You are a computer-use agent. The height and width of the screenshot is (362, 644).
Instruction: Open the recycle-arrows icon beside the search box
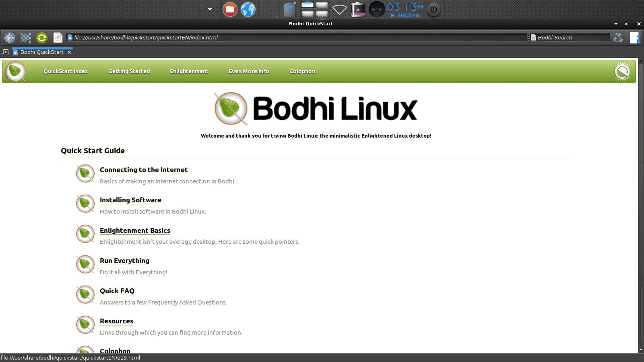click(618, 38)
